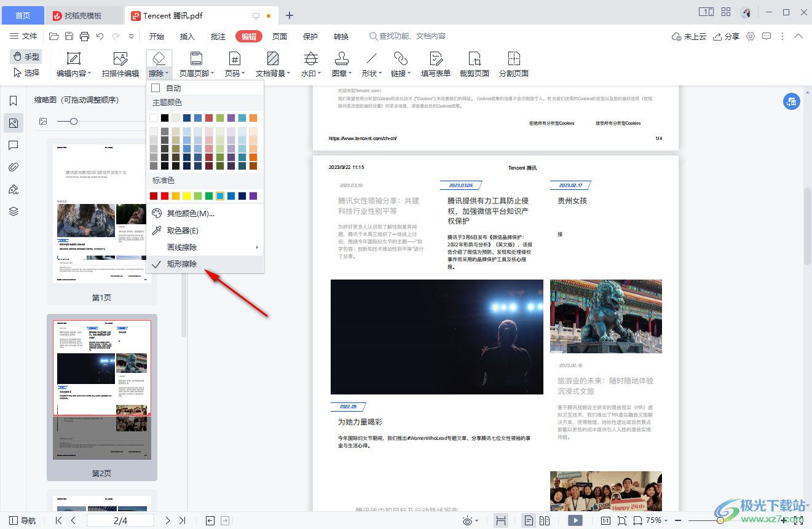Pick the black theme color swatch
The width and height of the screenshot is (812, 529).
coord(165,118)
